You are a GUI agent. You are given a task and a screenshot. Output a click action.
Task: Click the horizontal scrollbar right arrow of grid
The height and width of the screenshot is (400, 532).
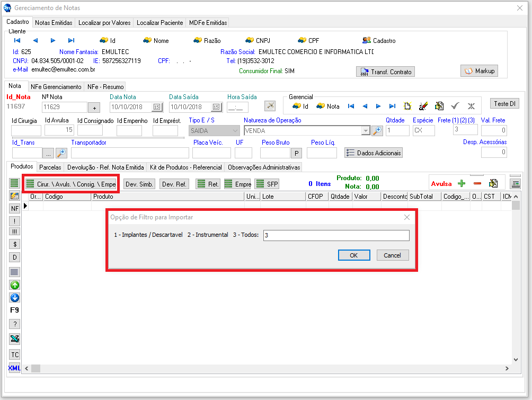pyautogui.click(x=507, y=368)
